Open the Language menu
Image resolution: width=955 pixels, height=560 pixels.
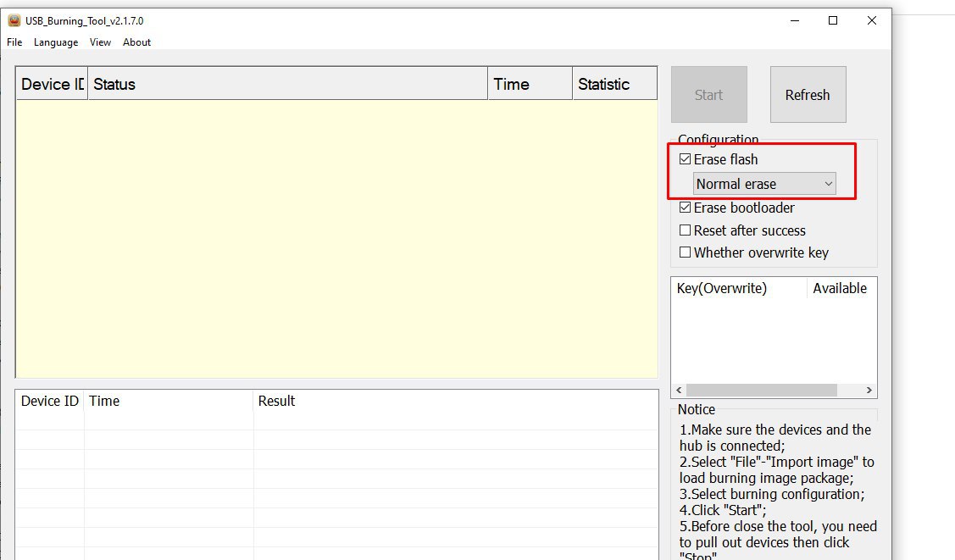tap(56, 42)
